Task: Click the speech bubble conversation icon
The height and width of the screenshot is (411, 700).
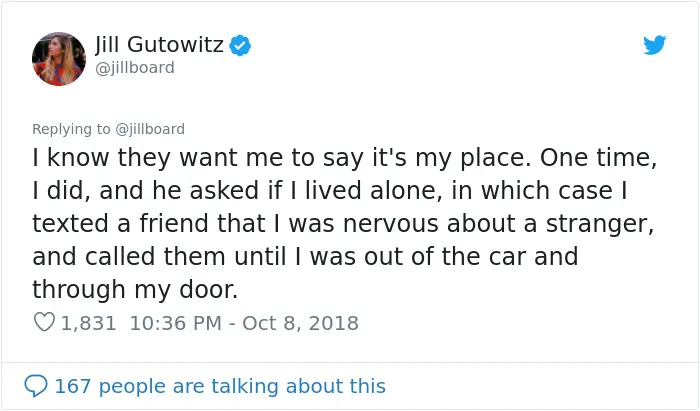Action: 36,386
